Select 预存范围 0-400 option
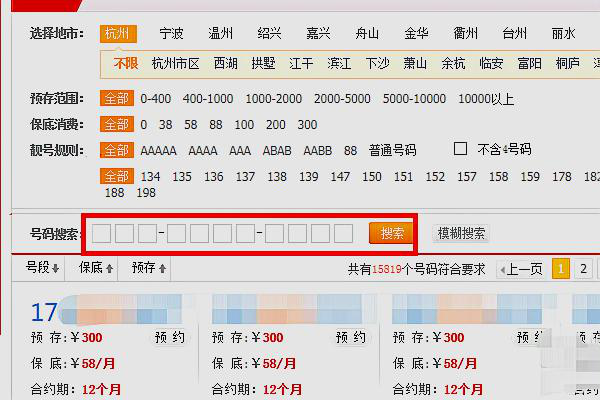Viewport: 600px width, 400px height. tap(156, 99)
